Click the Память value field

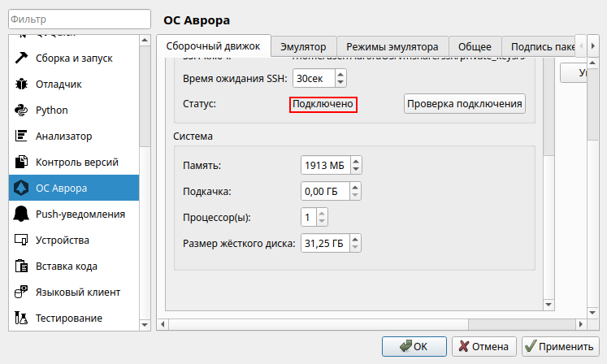[326, 166]
